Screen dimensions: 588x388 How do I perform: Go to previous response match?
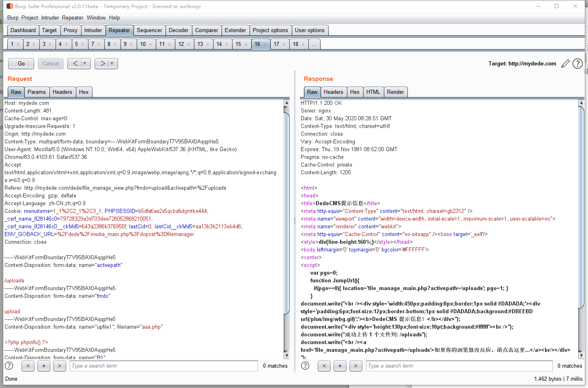click(x=324, y=366)
